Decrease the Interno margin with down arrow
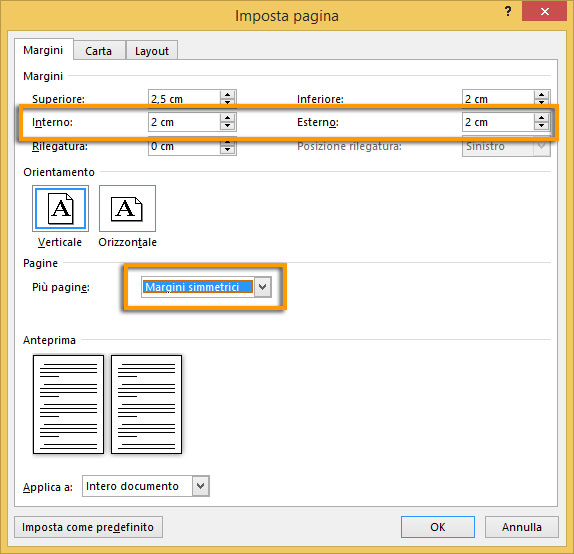 (x=227, y=126)
